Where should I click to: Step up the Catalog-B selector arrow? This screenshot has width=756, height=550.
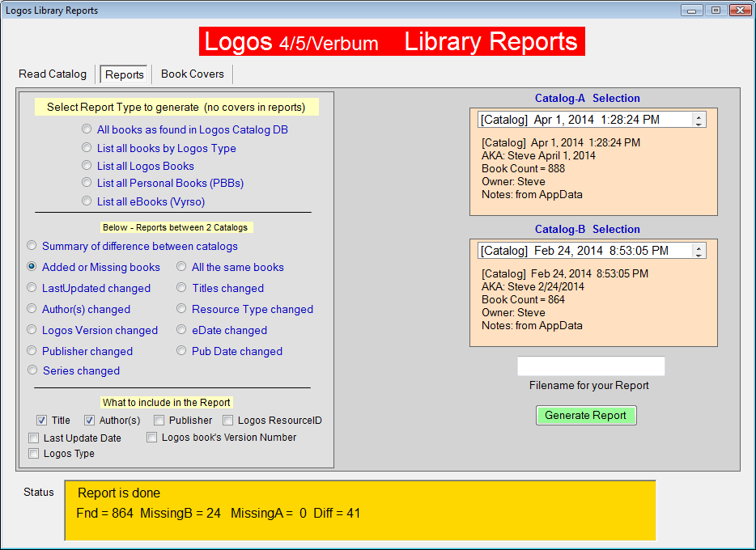coord(699,247)
